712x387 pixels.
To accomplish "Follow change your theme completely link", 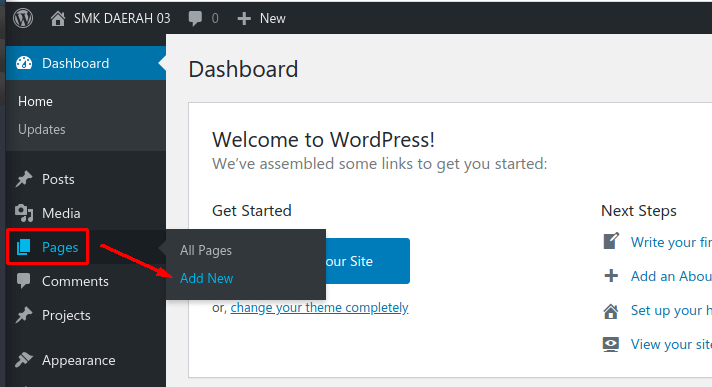I will [x=320, y=308].
